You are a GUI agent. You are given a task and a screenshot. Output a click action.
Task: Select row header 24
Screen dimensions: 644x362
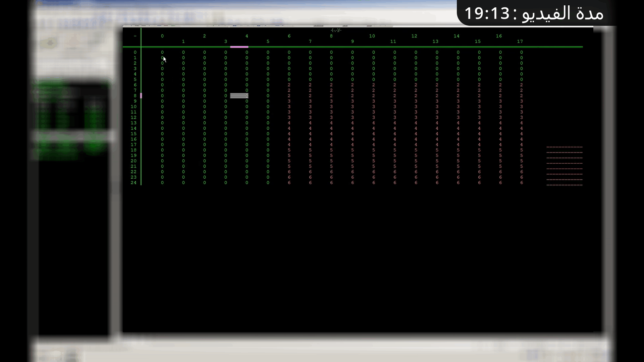point(134,183)
